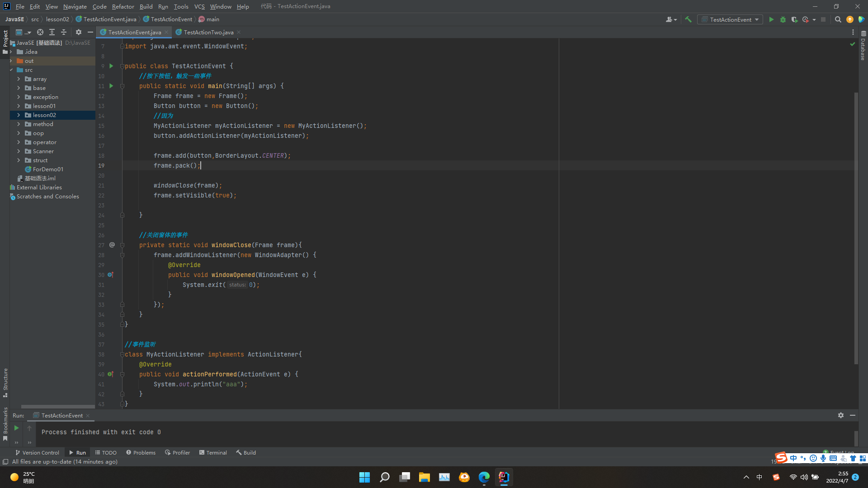The height and width of the screenshot is (488, 868).
Task: Toggle the Structure tool window sidebar button
Action: [x=5, y=382]
